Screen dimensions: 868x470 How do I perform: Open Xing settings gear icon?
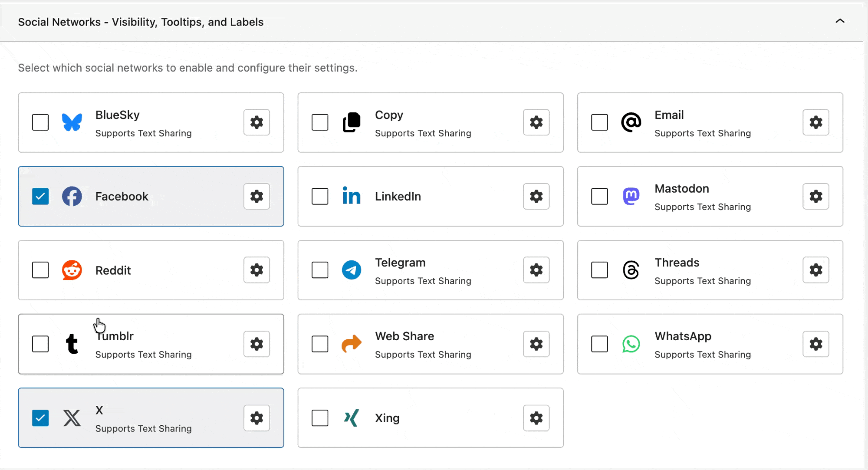click(536, 418)
